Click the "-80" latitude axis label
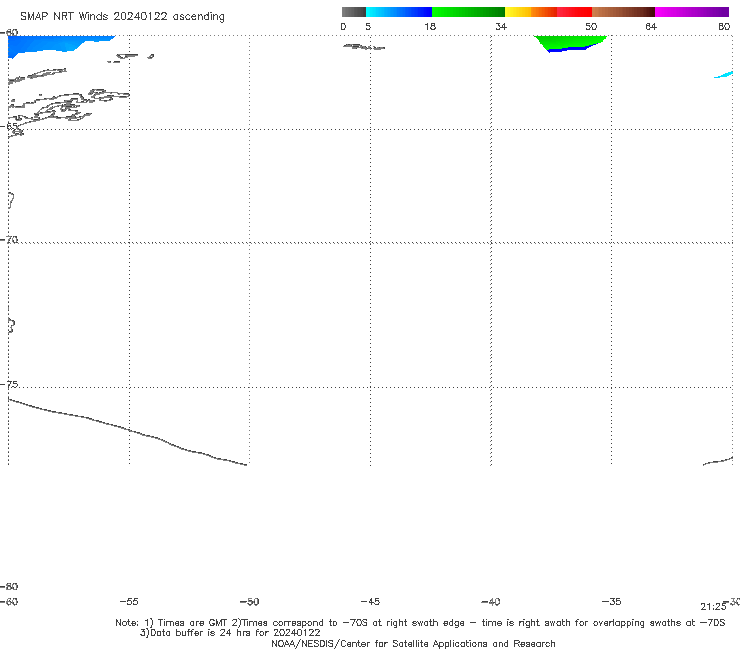Viewport: 740px width, 650px height. pos(9,586)
